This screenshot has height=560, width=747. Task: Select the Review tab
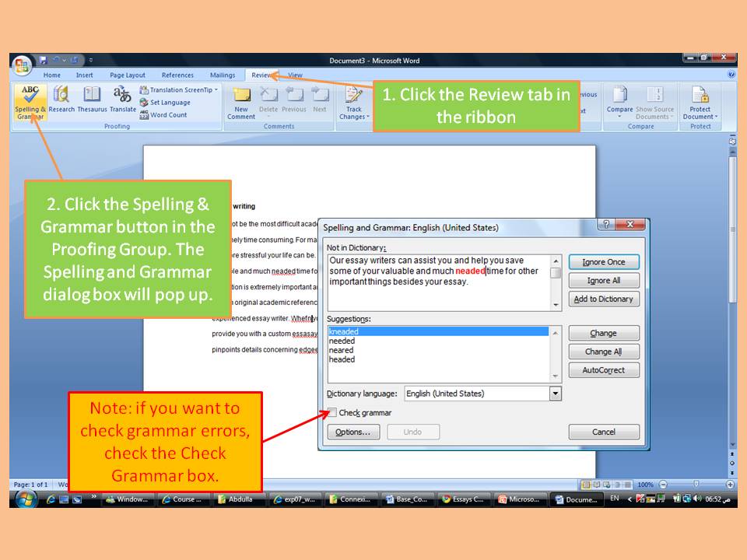261,75
